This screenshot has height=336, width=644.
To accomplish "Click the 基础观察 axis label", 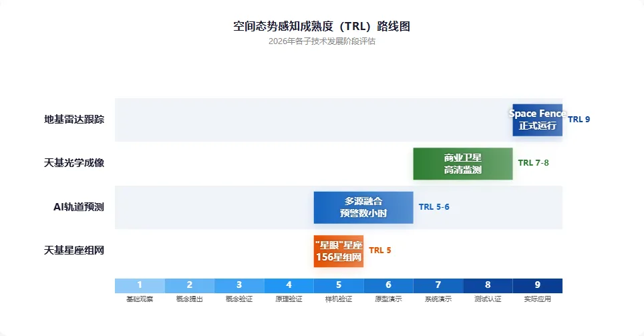I will click(140, 299).
